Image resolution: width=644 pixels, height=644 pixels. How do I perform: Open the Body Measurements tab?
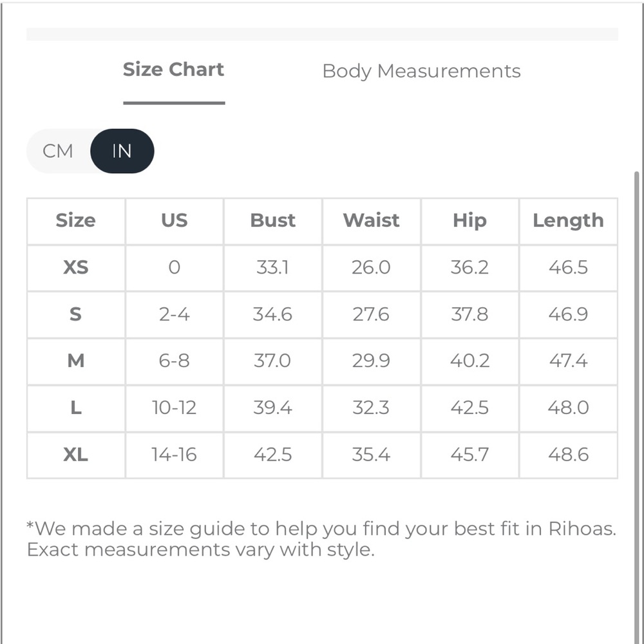421,71
